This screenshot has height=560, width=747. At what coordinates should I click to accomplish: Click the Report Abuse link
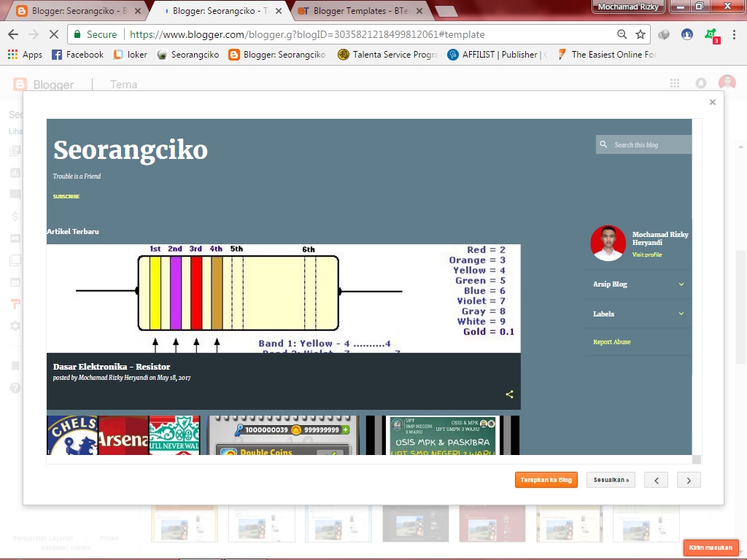pos(612,342)
